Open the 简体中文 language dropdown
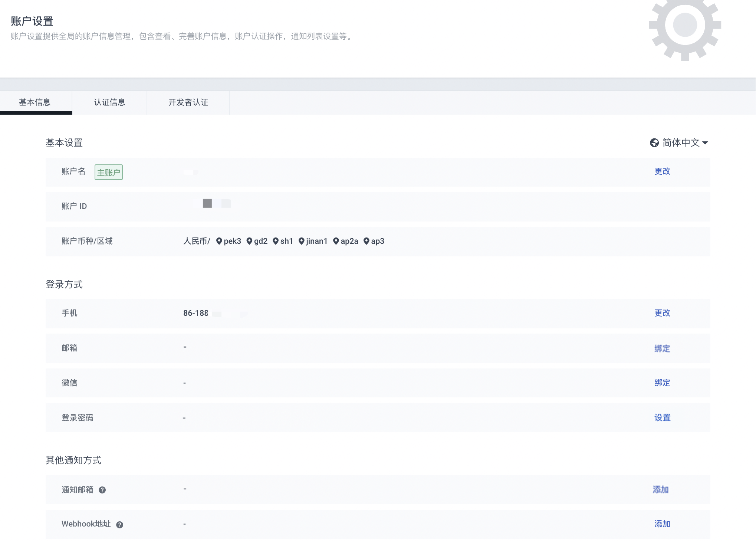 679,142
